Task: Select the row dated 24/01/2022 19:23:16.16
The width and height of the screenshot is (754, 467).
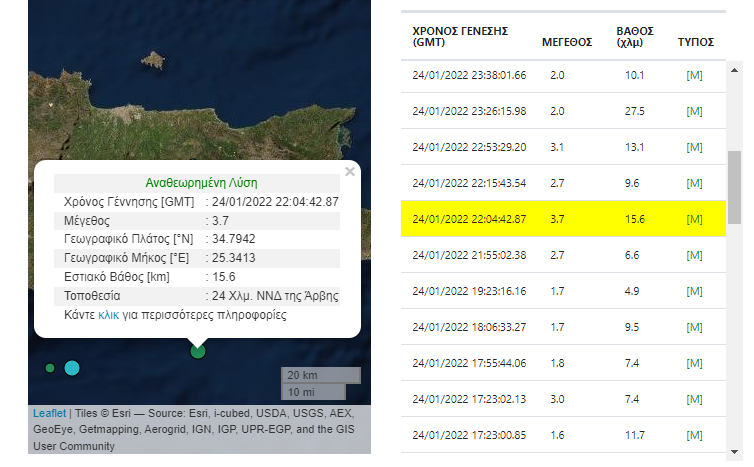Action: click(x=563, y=291)
